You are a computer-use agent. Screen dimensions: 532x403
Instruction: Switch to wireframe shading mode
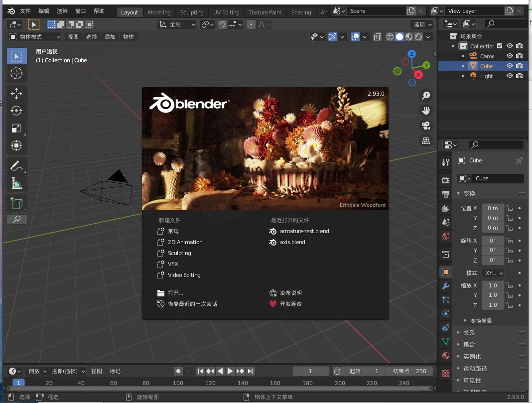pyautogui.click(x=390, y=37)
